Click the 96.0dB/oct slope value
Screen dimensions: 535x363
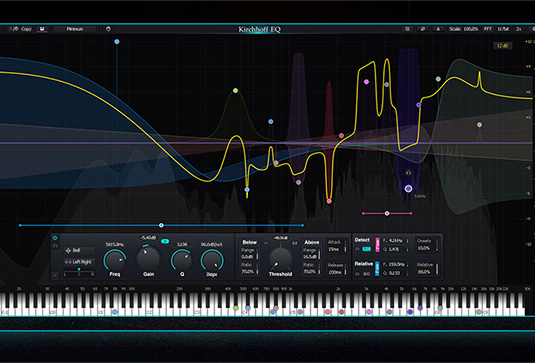pyautogui.click(x=212, y=245)
